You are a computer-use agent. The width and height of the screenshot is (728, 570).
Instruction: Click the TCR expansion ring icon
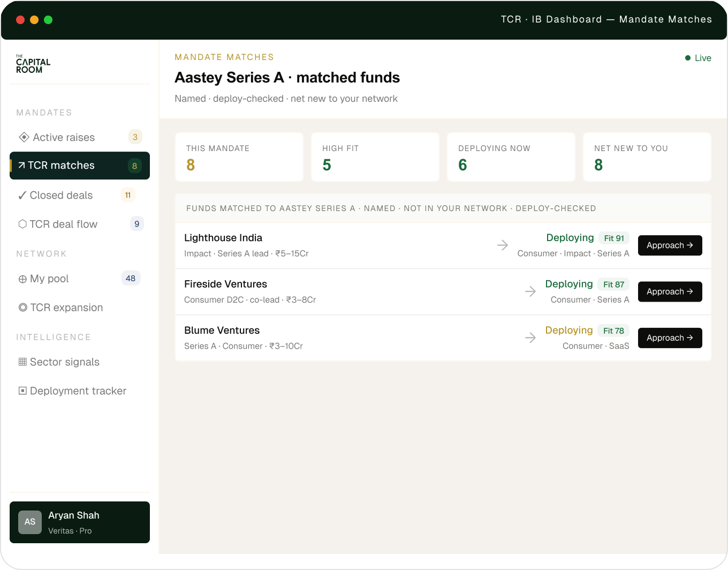click(x=23, y=307)
